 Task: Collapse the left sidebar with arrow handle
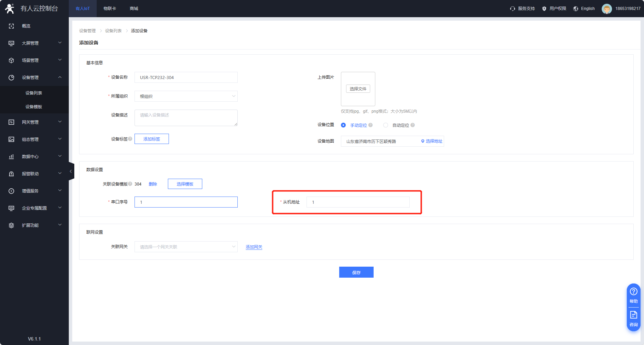coord(71,171)
